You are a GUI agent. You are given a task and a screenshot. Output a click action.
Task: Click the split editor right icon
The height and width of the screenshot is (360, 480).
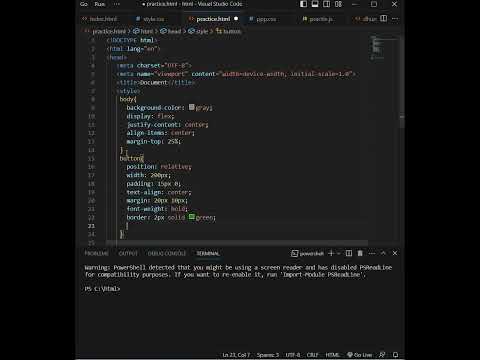point(384,18)
